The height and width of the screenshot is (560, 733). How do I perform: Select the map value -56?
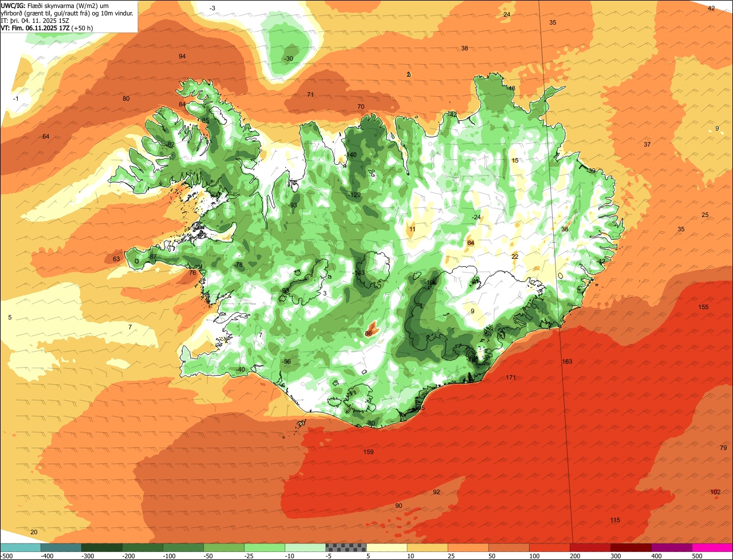pyautogui.click(x=286, y=361)
